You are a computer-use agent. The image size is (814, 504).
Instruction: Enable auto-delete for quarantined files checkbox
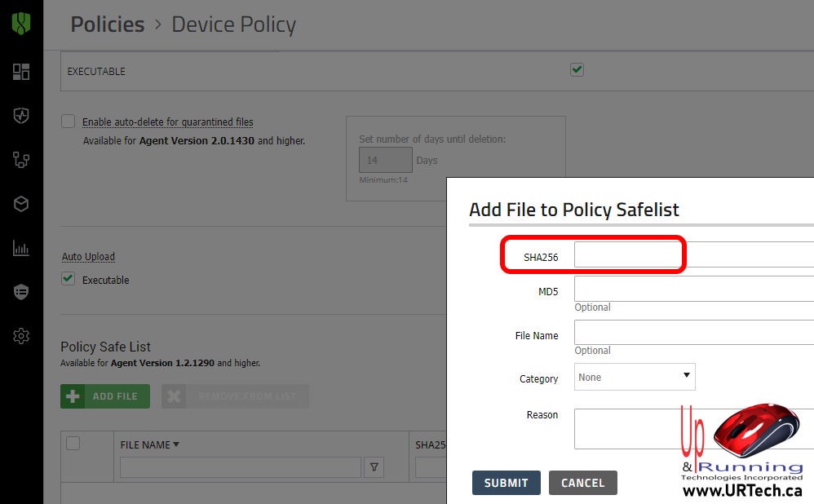click(x=69, y=122)
